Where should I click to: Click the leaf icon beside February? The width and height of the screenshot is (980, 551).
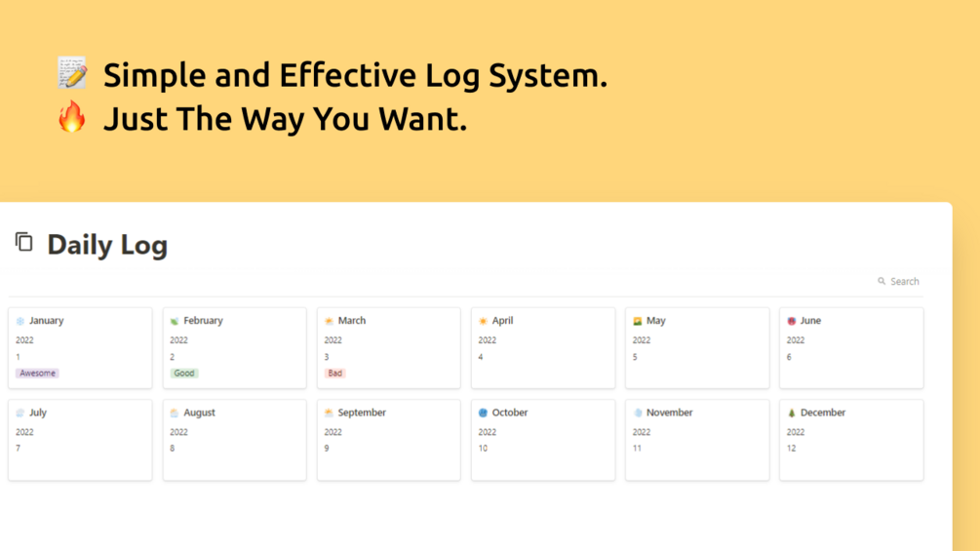click(175, 321)
